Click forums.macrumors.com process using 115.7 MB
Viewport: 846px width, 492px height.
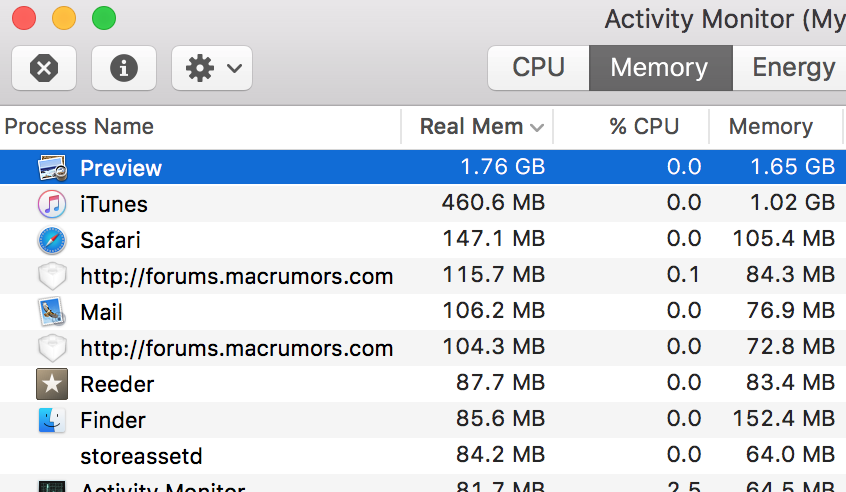[236, 276]
